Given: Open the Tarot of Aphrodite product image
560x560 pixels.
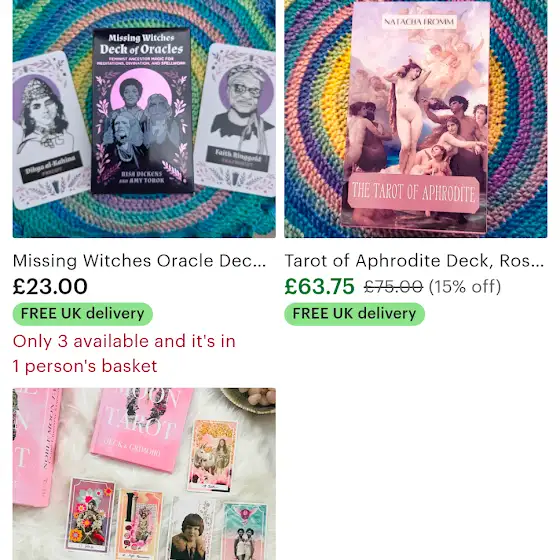Looking at the screenshot, I should (x=415, y=119).
